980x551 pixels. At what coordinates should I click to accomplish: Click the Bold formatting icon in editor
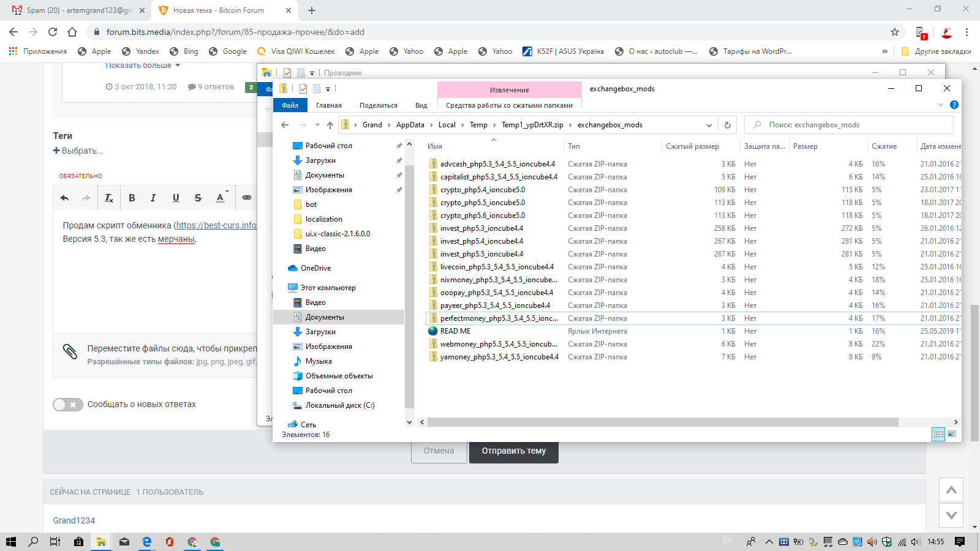click(132, 198)
